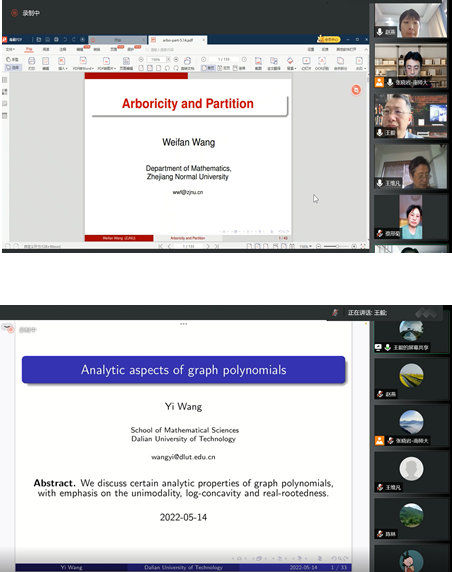Click the Redo arrow in PDF title bar
The width and height of the screenshot is (452, 572).
pos(74,39)
